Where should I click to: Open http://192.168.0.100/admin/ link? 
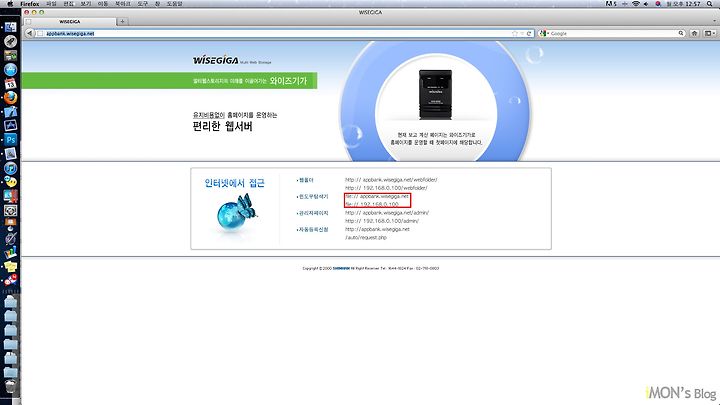tap(382, 221)
